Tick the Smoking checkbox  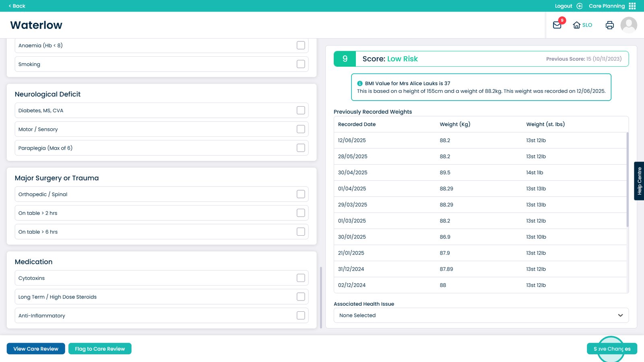(301, 64)
